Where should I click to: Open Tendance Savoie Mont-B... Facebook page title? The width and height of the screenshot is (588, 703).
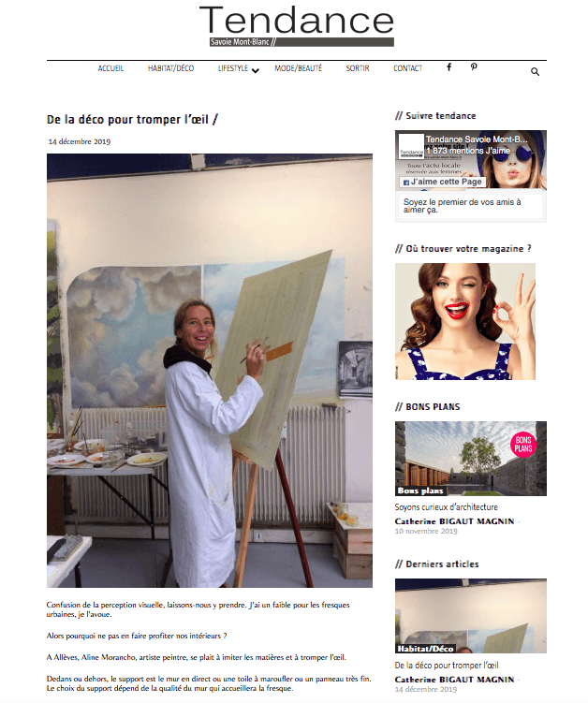coord(477,139)
